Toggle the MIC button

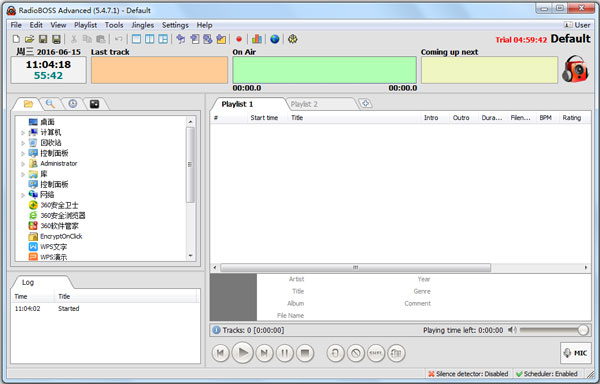[576, 353]
